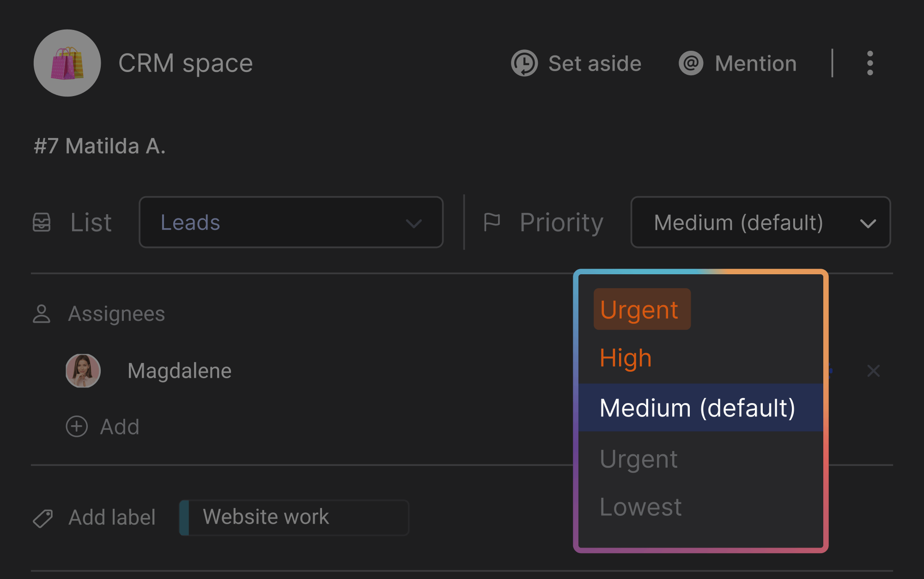Viewport: 924px width, 579px height.
Task: Click the Leads dropdown chevron arrow
Action: click(413, 224)
